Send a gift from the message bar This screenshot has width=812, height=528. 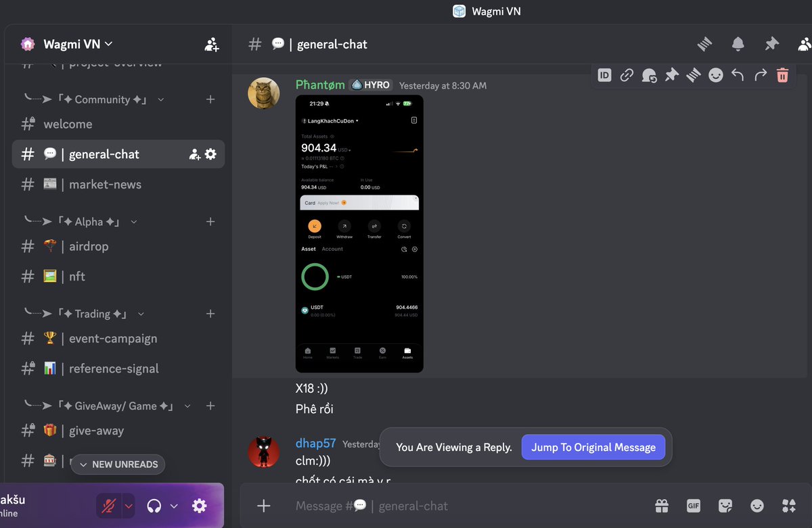[x=662, y=506]
